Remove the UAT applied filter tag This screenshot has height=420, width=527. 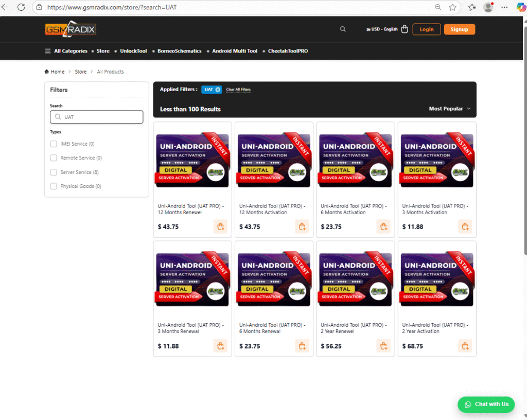pyautogui.click(x=218, y=90)
